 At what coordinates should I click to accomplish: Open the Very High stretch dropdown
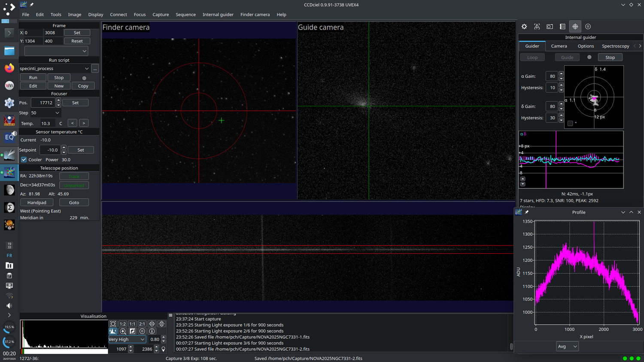coord(127,339)
